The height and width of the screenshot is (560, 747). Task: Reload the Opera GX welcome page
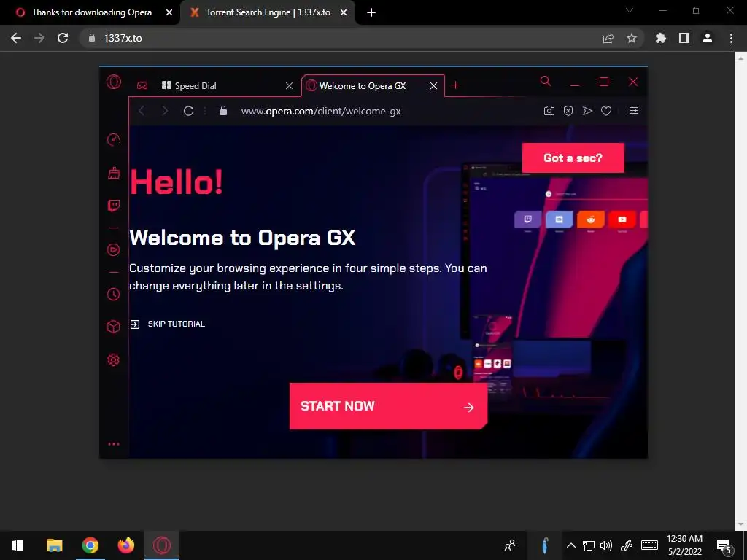(x=189, y=111)
